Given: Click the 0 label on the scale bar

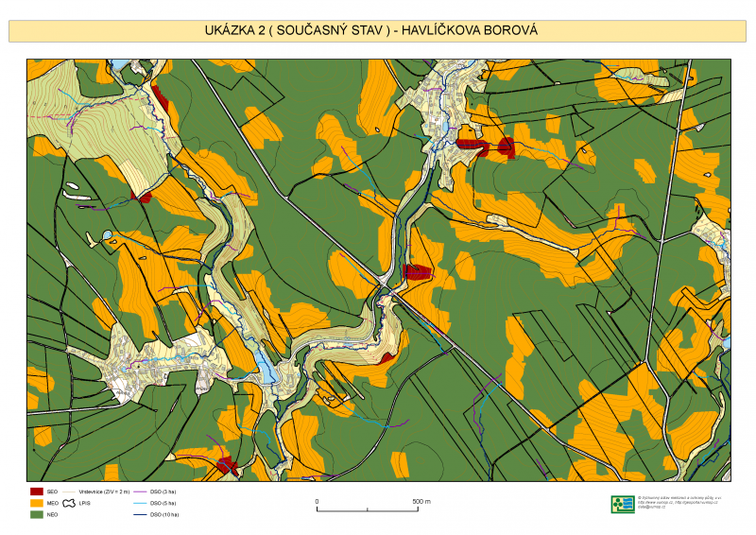Looking at the screenshot, I should tap(317, 501).
